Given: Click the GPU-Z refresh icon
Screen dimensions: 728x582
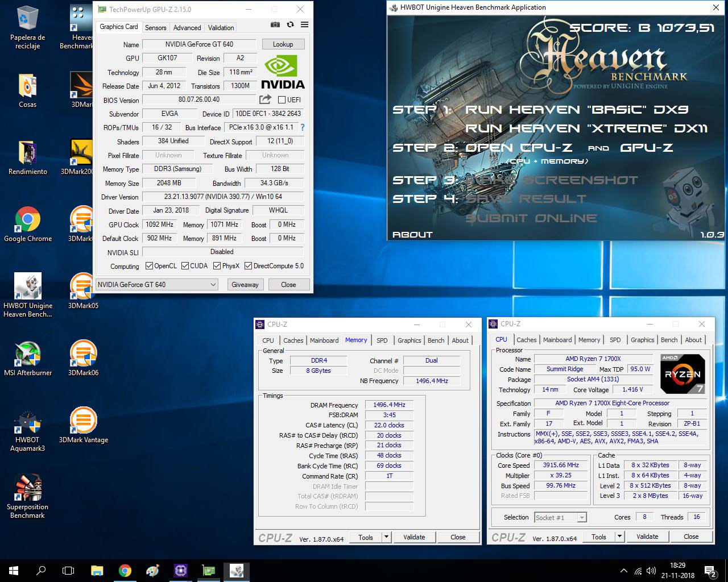Looking at the screenshot, I should click(290, 24).
